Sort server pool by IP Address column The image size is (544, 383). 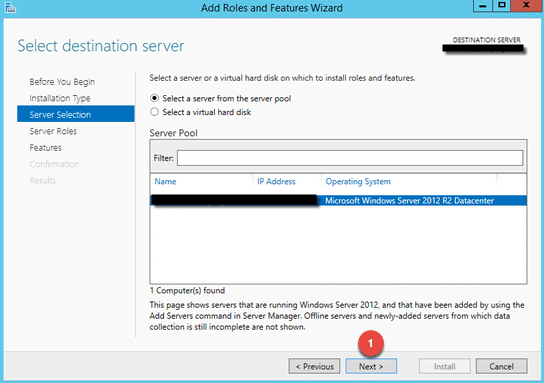point(276,181)
